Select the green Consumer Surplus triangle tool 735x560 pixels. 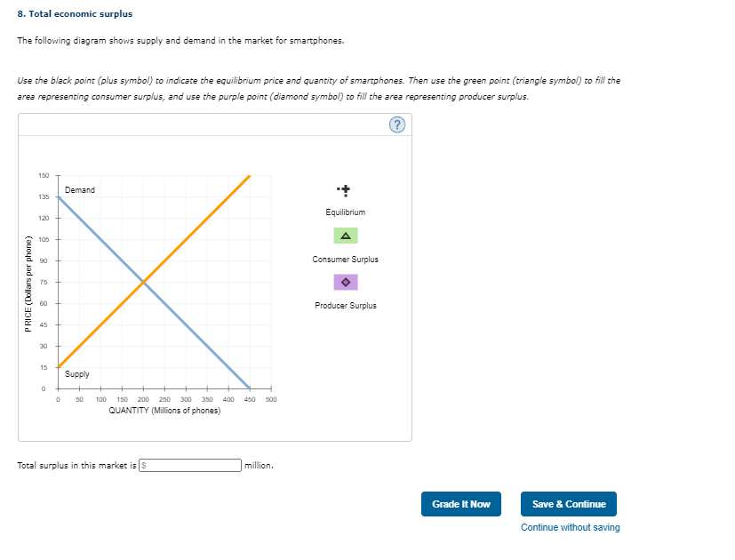344,235
